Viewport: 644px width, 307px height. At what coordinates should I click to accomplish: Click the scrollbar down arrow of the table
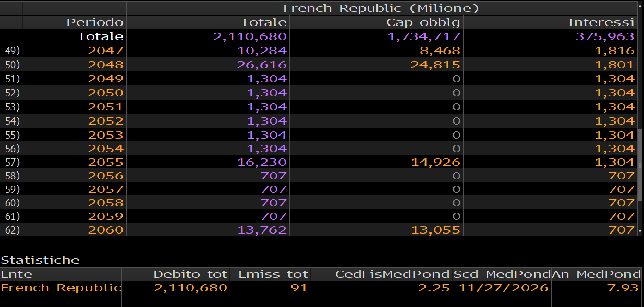(640, 230)
